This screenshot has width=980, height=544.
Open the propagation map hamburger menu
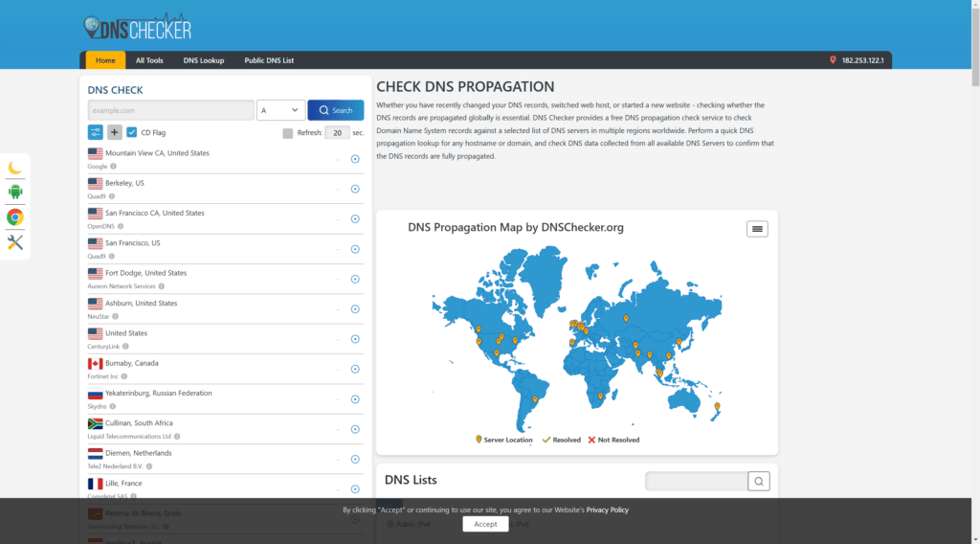tap(757, 229)
